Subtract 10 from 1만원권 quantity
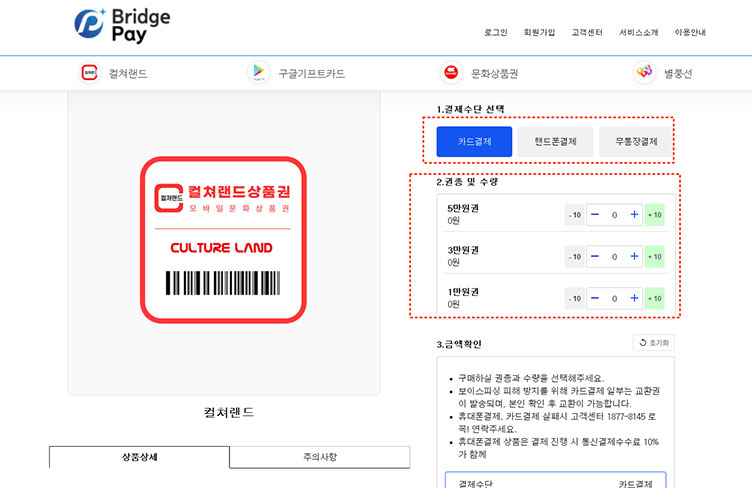 (x=575, y=298)
